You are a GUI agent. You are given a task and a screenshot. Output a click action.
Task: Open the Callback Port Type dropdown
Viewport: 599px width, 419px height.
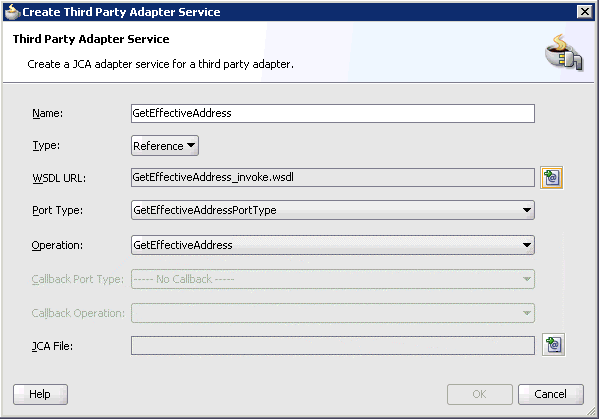point(332,279)
